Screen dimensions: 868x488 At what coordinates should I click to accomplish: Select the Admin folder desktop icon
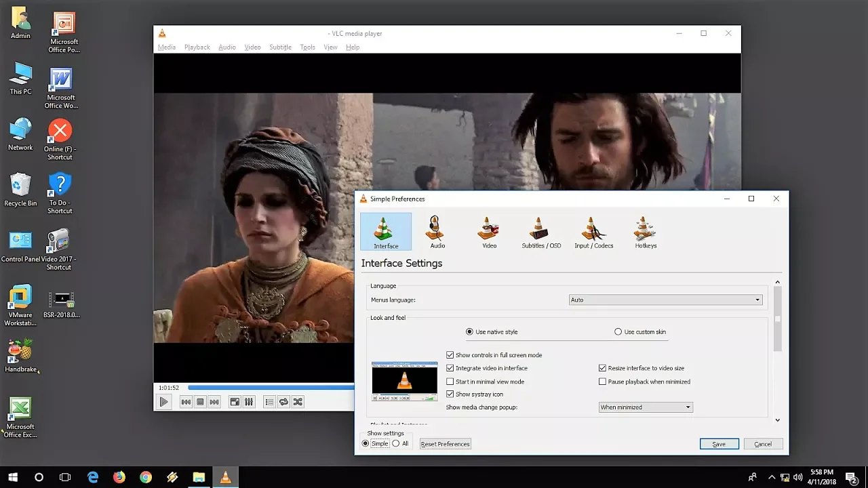[20, 22]
